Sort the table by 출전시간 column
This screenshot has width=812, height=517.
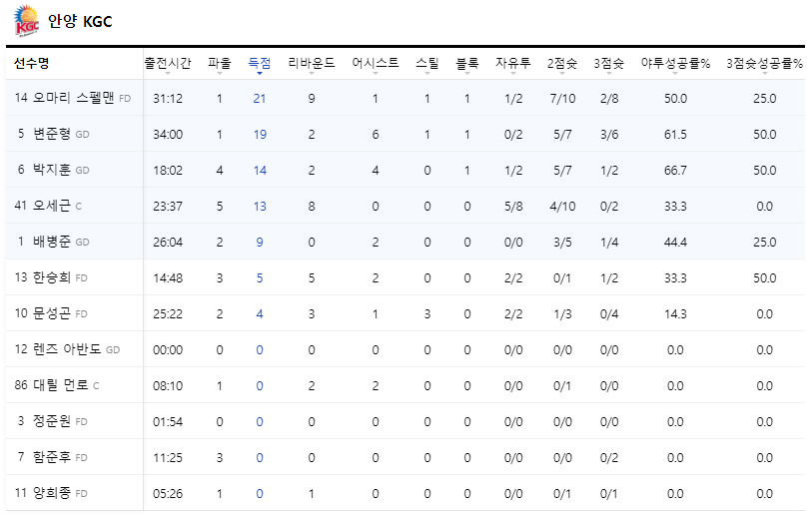[x=167, y=64]
